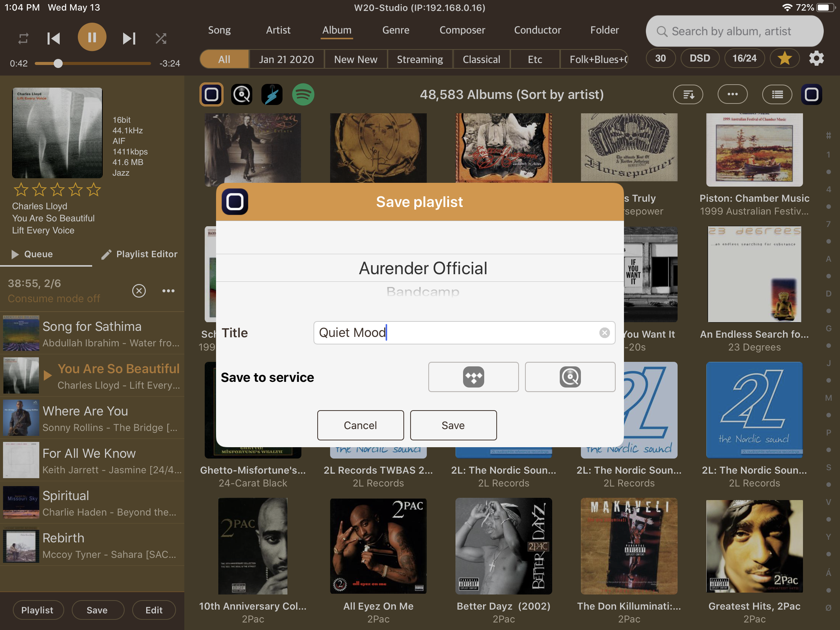Viewport: 840px width, 630px height.
Task: Rate current track five stars
Action: [x=94, y=189]
